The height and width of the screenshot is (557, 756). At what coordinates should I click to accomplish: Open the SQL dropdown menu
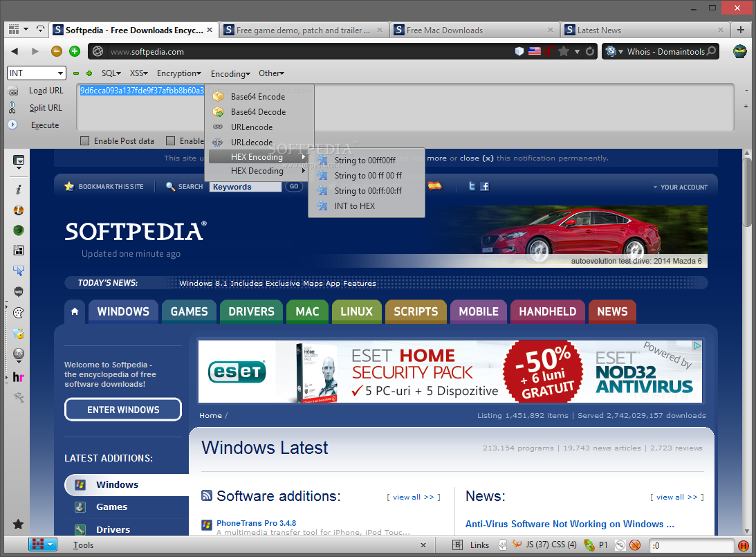111,73
